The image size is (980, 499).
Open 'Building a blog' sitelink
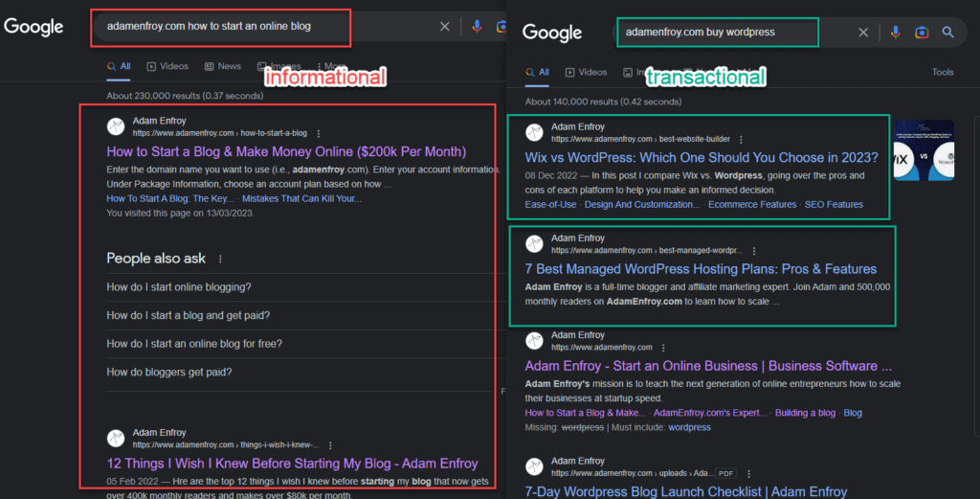point(805,414)
